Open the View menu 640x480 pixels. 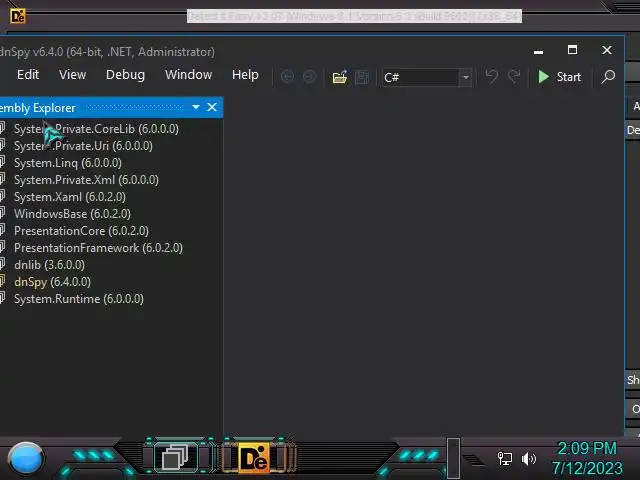72,75
